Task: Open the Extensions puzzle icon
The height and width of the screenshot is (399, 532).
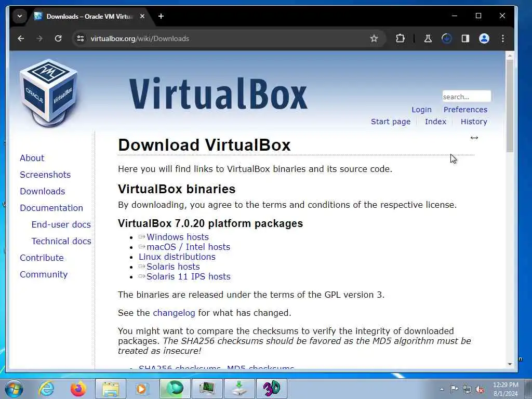Action: [x=401, y=38]
